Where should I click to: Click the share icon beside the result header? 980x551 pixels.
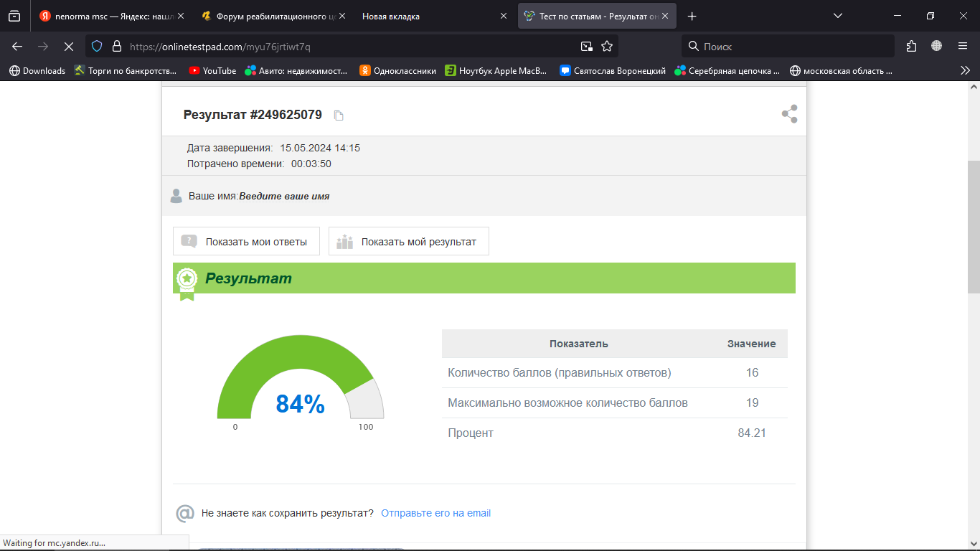coord(789,114)
